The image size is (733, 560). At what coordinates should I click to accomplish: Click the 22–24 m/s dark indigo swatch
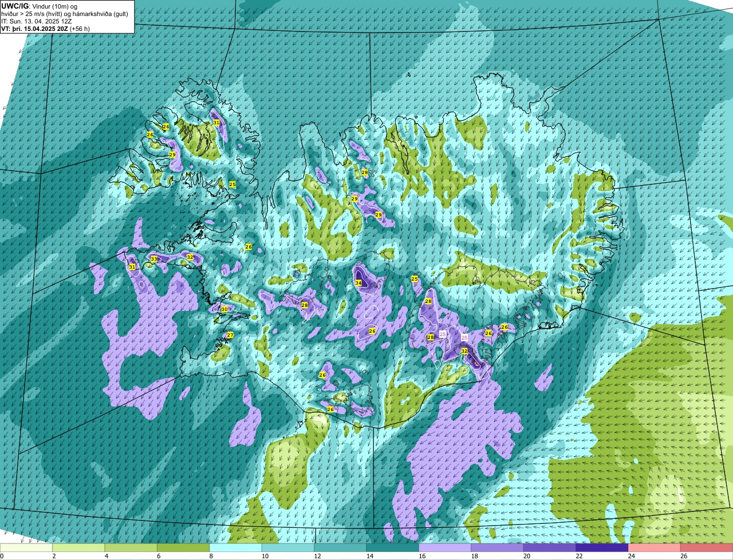coord(602,547)
